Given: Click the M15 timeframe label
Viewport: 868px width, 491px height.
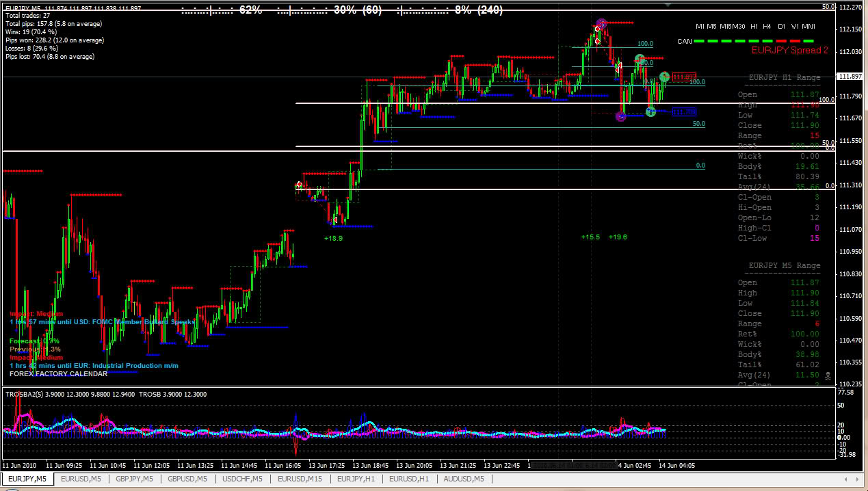Looking at the screenshot, I should click(726, 26).
